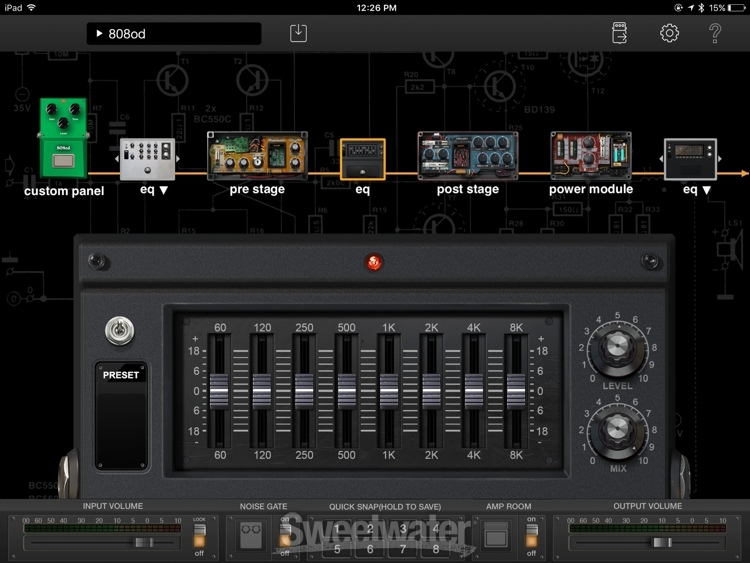The image size is (750, 563).
Task: Open the settings gear
Action: click(669, 33)
